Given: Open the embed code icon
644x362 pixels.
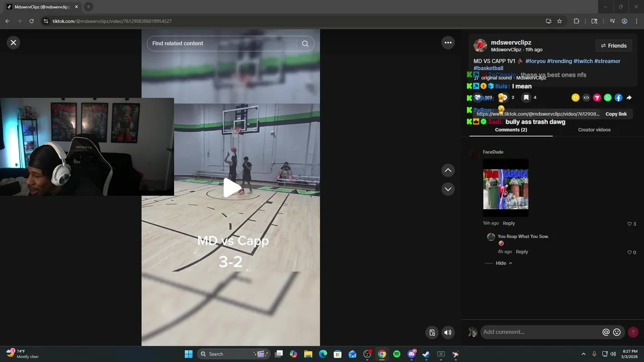Looking at the screenshot, I should (586, 98).
